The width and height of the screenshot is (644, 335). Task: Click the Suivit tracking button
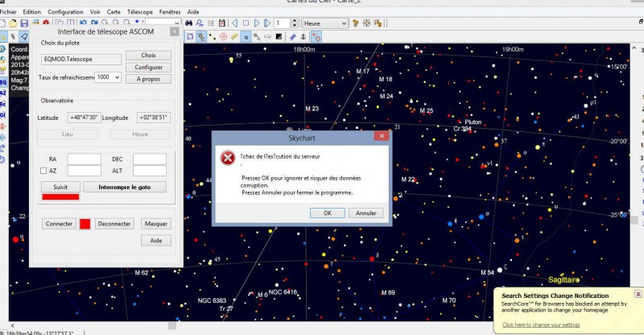(60, 187)
